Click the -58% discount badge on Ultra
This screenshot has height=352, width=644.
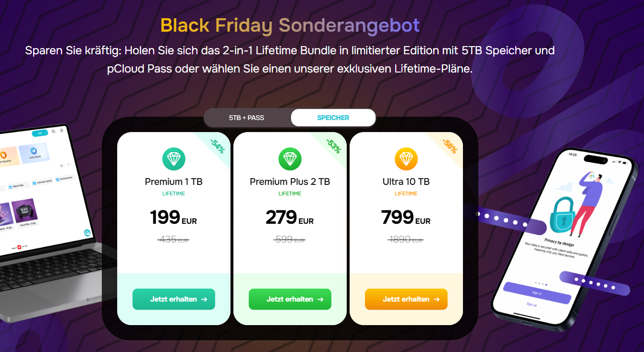(450, 146)
